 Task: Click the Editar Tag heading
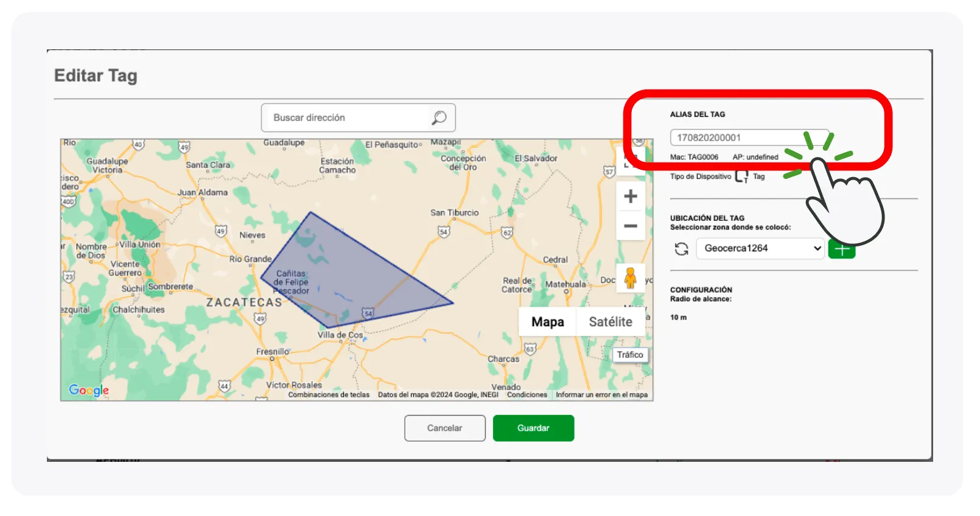click(x=96, y=75)
